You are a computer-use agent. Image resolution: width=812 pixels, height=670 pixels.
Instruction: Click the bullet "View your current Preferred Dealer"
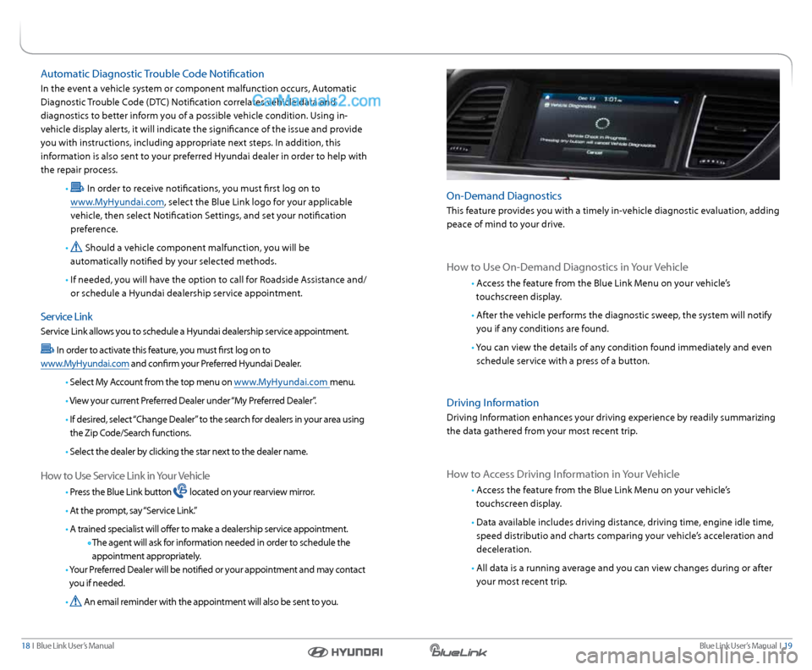[193, 401]
